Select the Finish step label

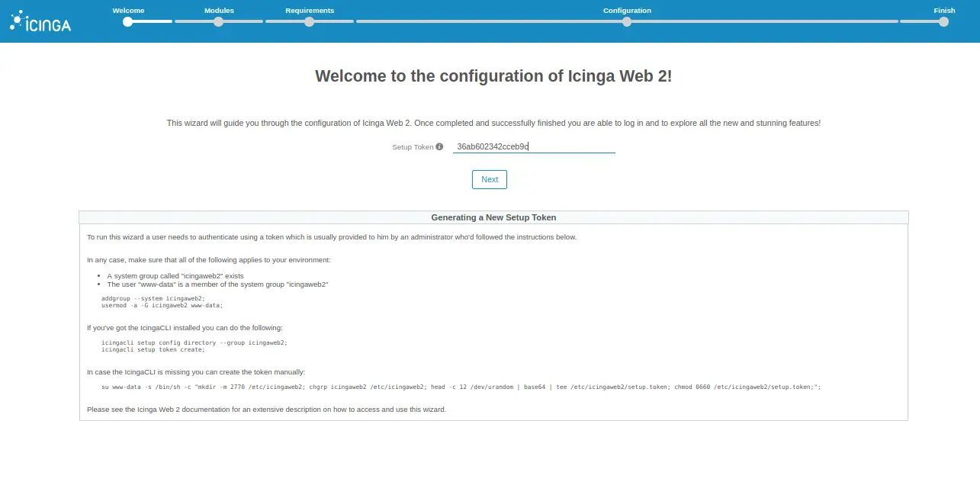[944, 11]
